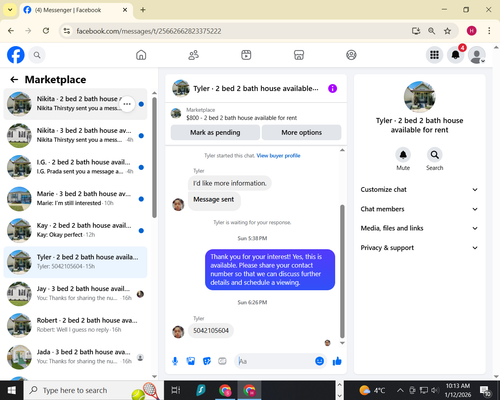Reload the page in Chrome
Image resolution: width=500 pixels, height=400 pixels.
(46, 31)
